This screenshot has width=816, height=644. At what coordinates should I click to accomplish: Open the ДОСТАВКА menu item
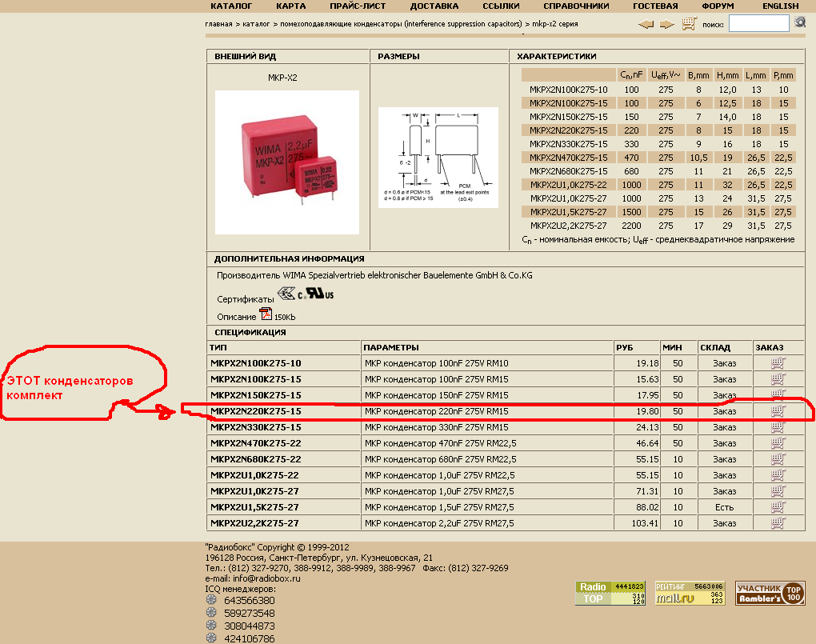coord(434,6)
